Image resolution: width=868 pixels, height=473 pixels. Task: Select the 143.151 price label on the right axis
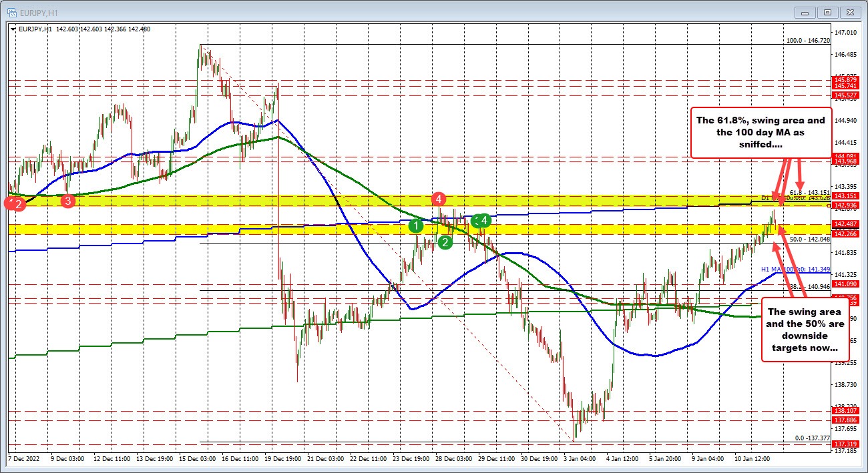845,197
